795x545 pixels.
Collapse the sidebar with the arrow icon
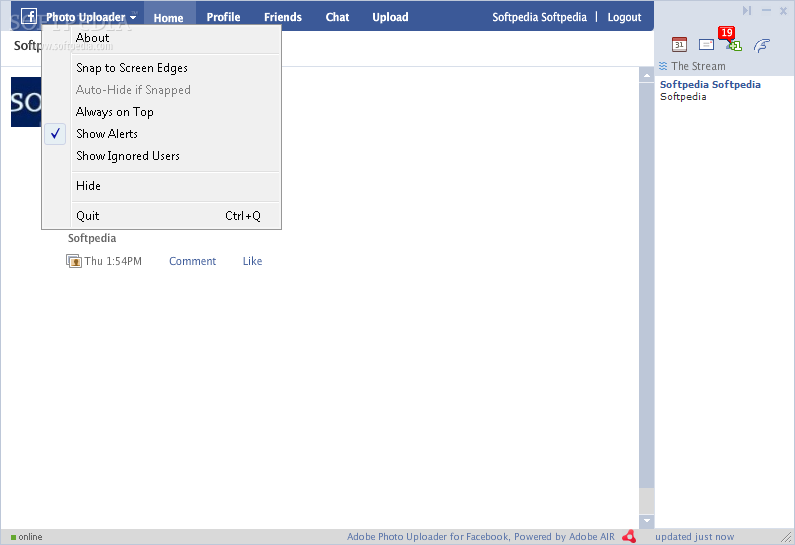(x=747, y=11)
